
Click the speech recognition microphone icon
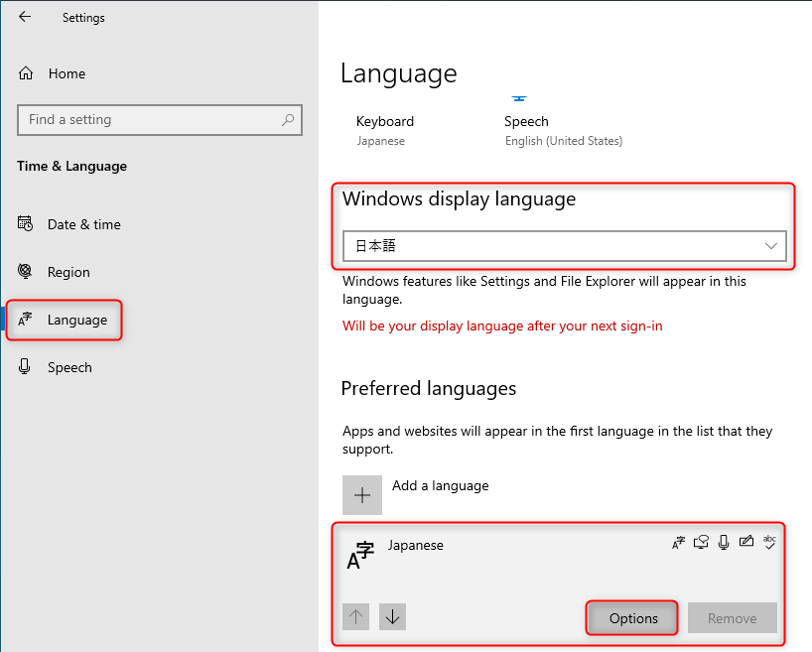tap(724, 542)
